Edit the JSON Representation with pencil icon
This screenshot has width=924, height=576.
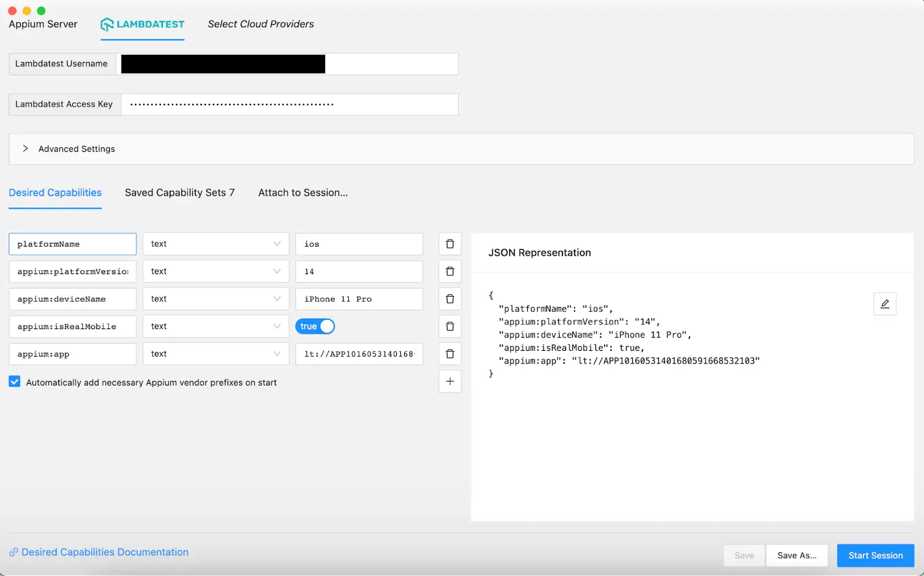(x=885, y=304)
